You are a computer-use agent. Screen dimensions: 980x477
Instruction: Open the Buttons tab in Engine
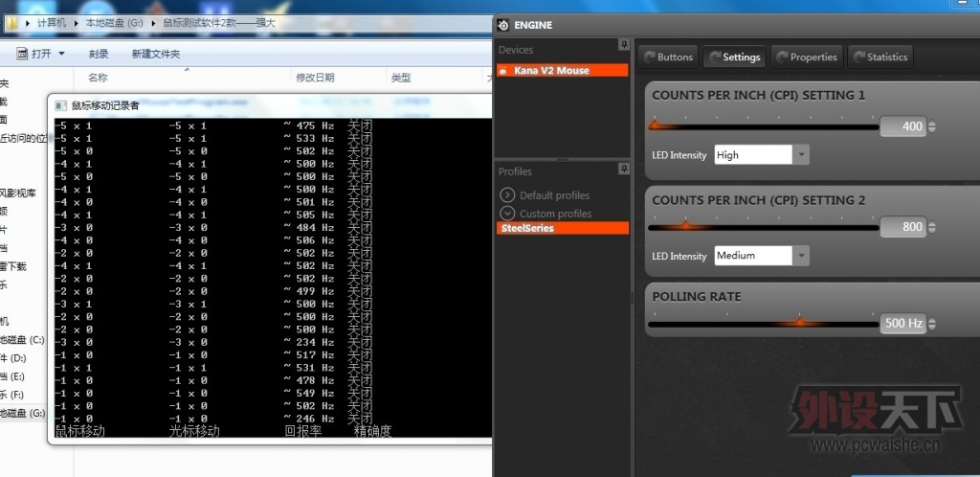click(x=668, y=57)
